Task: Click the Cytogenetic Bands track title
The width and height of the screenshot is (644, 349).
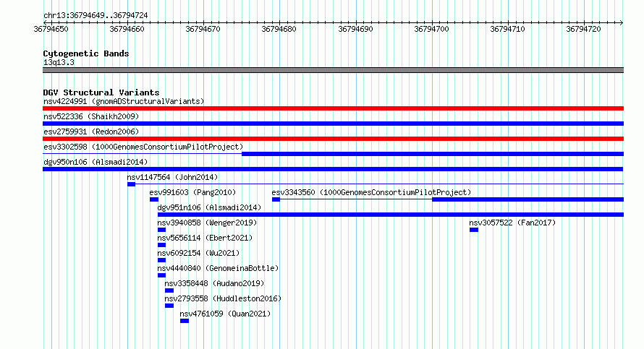Action: coord(86,53)
